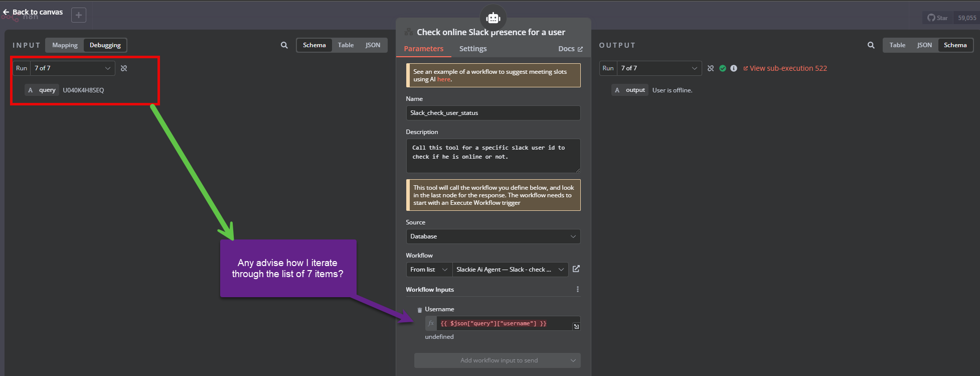The image size is (980, 376).
Task: Click the 'undefined' expression result text
Action: pos(439,337)
